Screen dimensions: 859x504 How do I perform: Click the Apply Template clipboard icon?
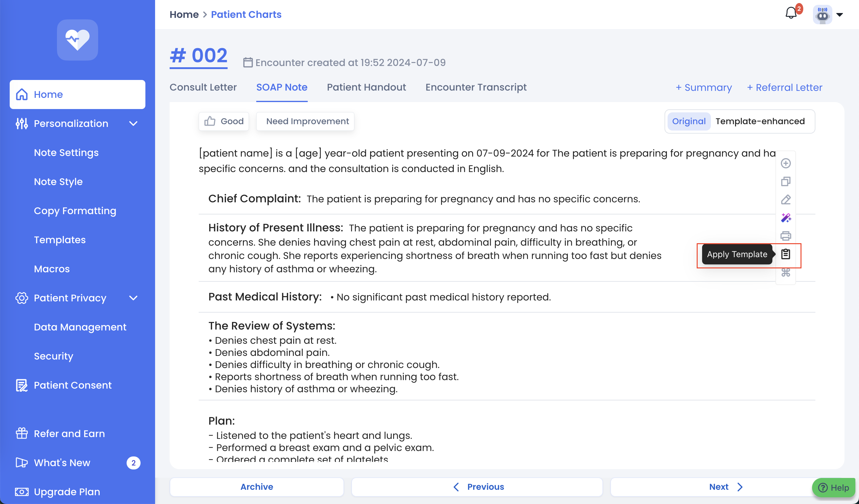click(x=785, y=254)
